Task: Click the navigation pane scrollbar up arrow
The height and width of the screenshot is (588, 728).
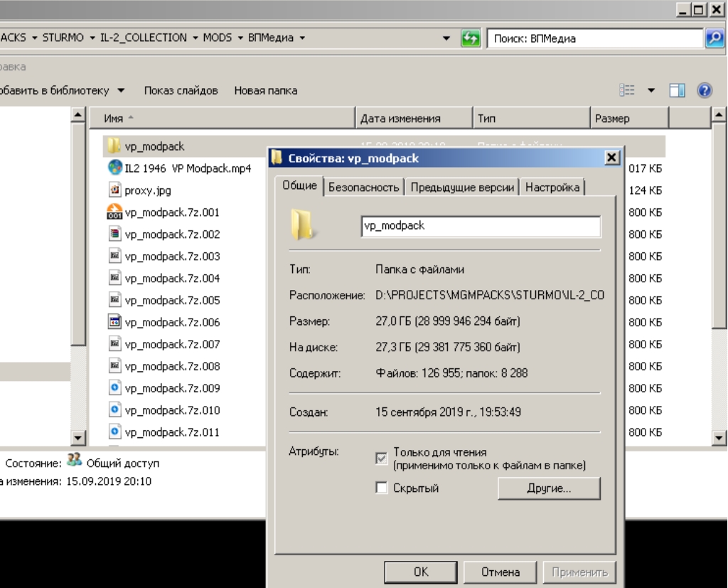Action: (x=78, y=114)
